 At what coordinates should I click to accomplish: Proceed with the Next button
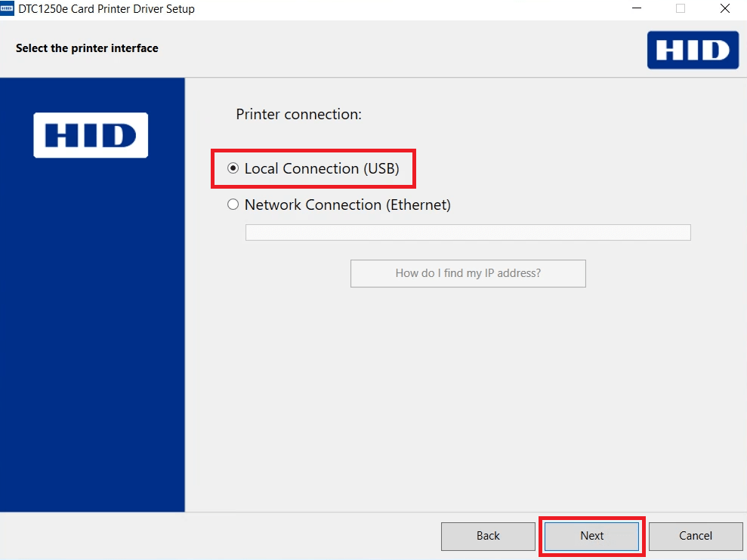point(591,536)
